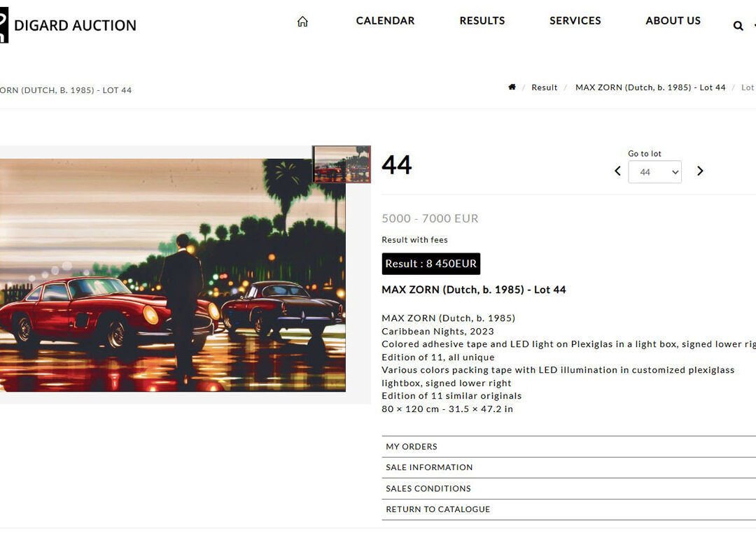Click the Result breadcrumb link

545,87
